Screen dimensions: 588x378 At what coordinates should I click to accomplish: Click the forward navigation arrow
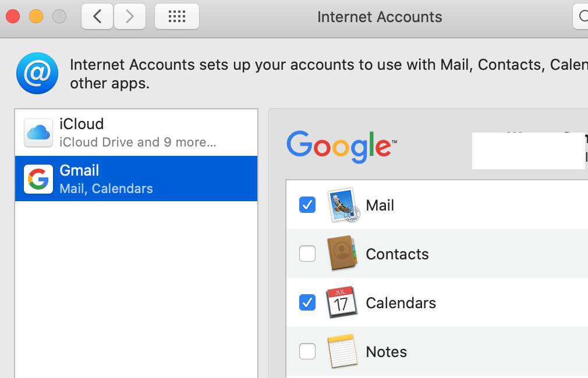130,16
